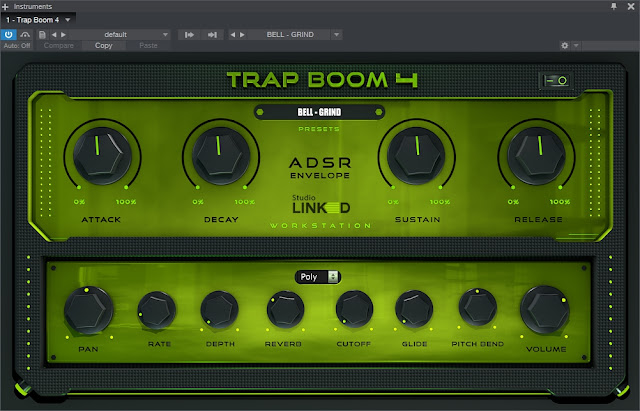
Task: Go to previous 'default' preset with left arrow
Action: [x=54, y=35]
